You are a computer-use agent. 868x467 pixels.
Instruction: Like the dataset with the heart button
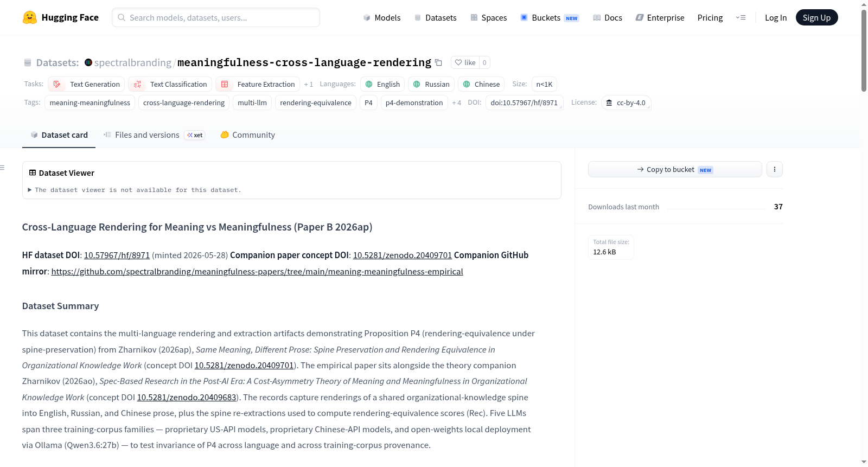pos(465,62)
